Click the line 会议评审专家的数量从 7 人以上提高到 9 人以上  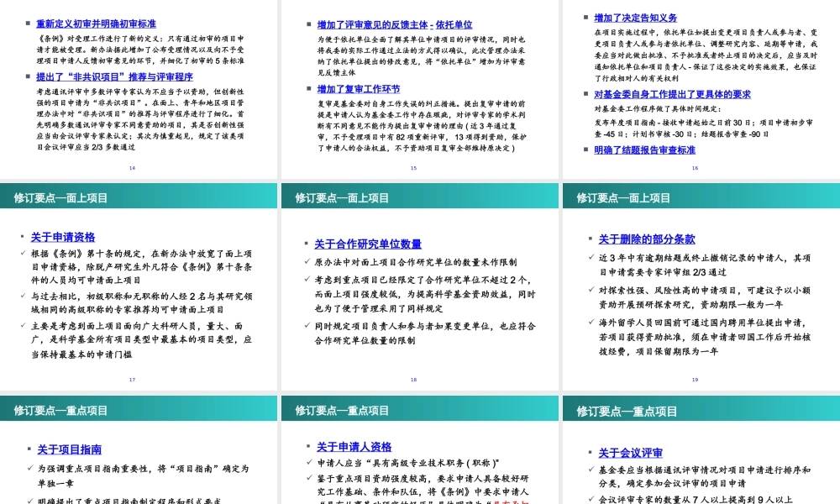pyautogui.click(x=696, y=500)
